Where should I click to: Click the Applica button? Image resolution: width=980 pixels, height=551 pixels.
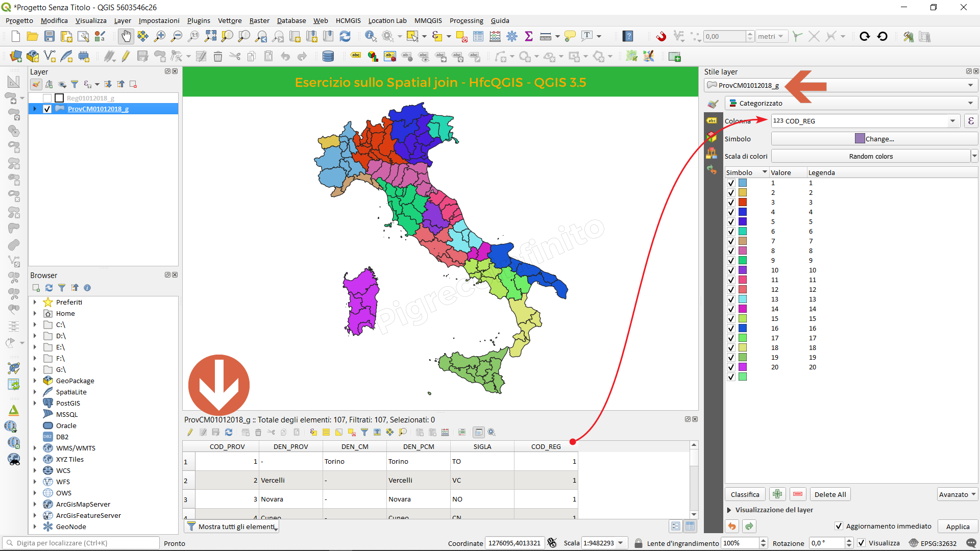(958, 527)
